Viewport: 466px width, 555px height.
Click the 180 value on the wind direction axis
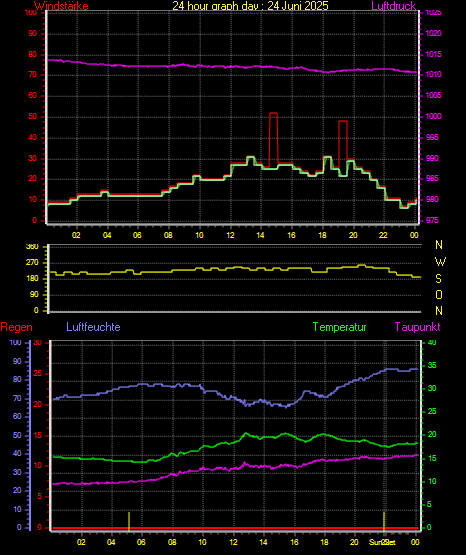point(32,279)
